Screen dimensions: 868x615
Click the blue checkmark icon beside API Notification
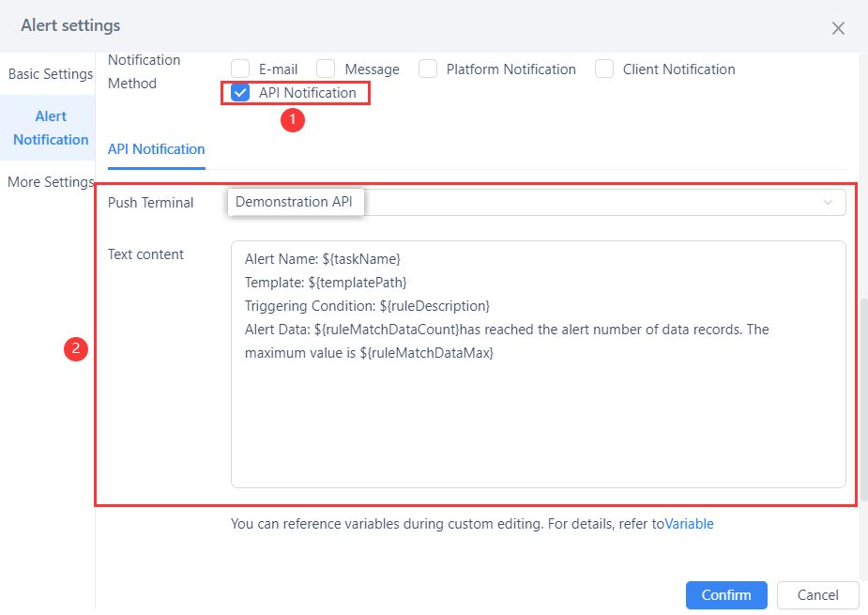240,92
